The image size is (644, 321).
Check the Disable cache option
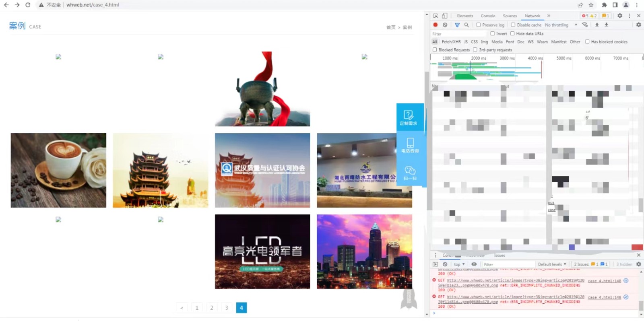pos(513,25)
